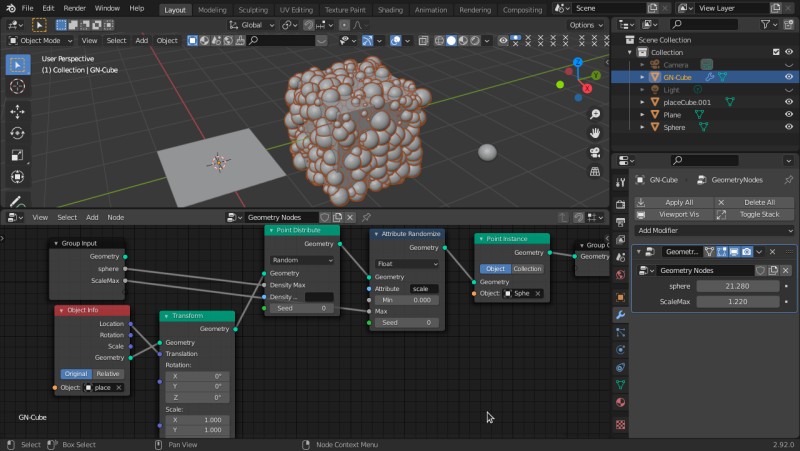Screen dimensions: 800x451
Task: Select Original option in Object Info node
Action: pyautogui.click(x=76, y=373)
